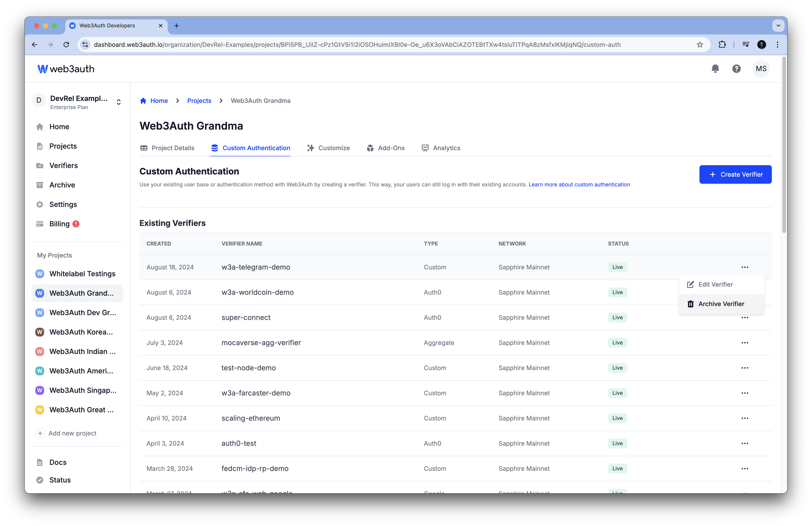
Task: Click the web3auth logo
Action: (66, 69)
